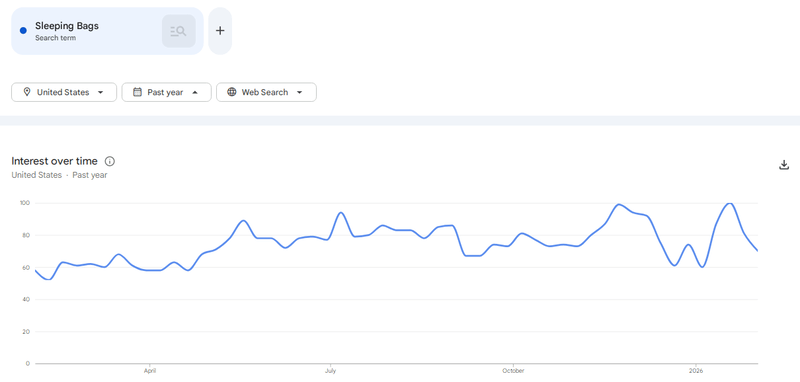The height and width of the screenshot is (382, 800).
Task: Click the location pin icon in region filter
Action: [27, 92]
